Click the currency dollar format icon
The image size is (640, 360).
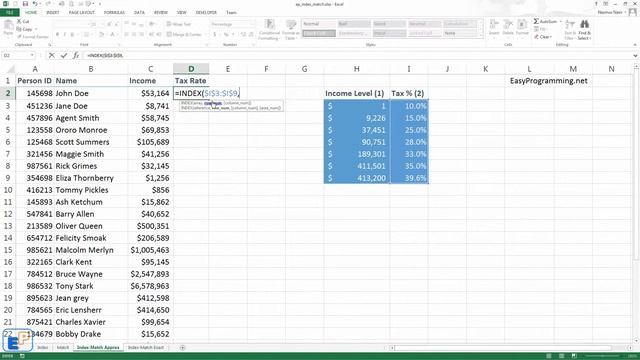pos(215,35)
